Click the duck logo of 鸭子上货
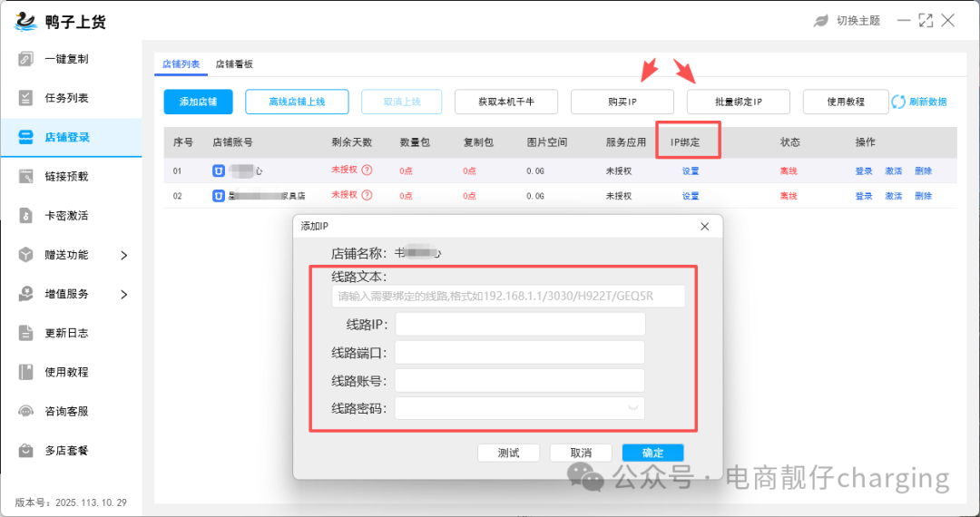The height and width of the screenshot is (517, 980). click(x=25, y=21)
